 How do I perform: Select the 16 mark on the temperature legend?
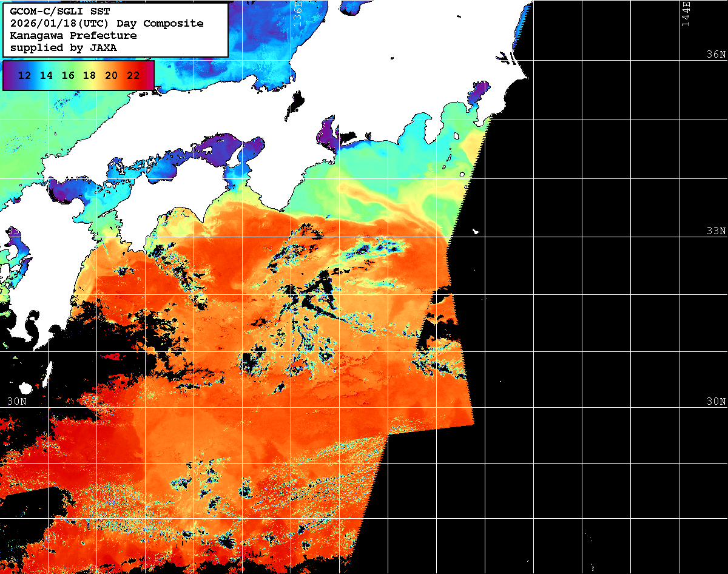point(68,76)
